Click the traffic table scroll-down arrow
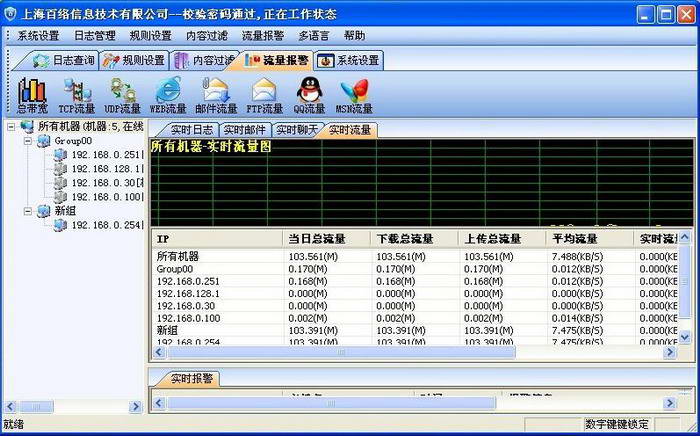This screenshot has width=700, height=436. [x=684, y=337]
